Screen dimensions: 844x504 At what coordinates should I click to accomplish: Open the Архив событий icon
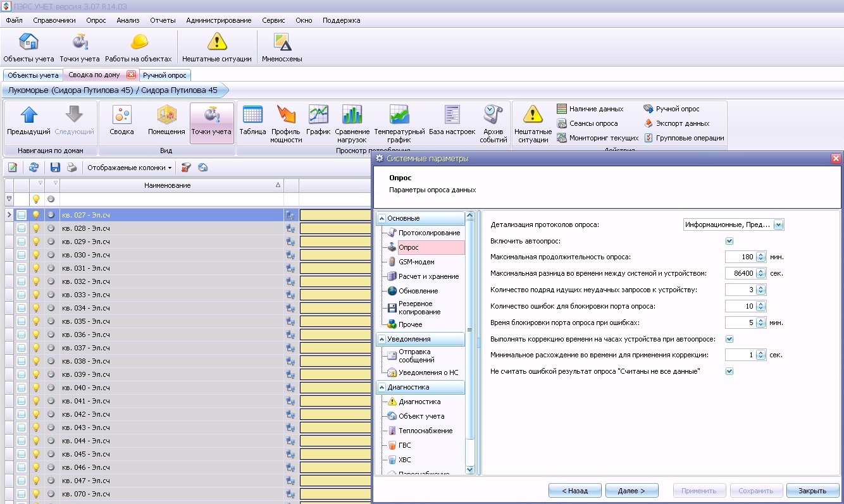pos(493,124)
